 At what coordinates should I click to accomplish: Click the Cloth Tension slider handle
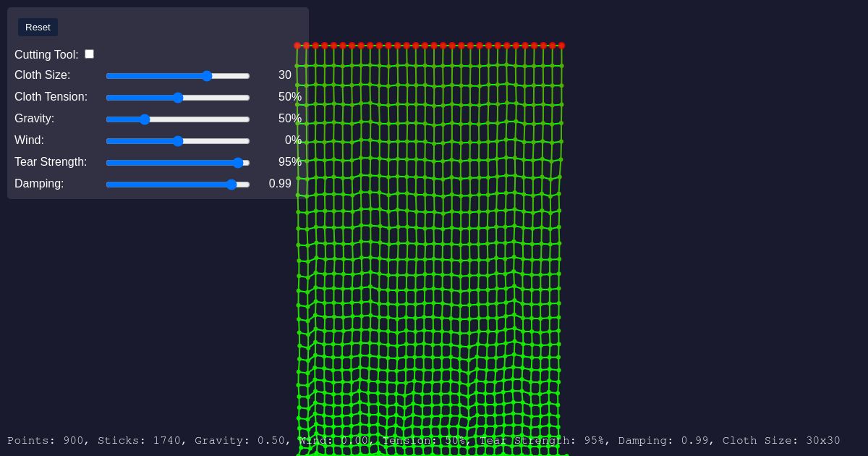tap(178, 98)
